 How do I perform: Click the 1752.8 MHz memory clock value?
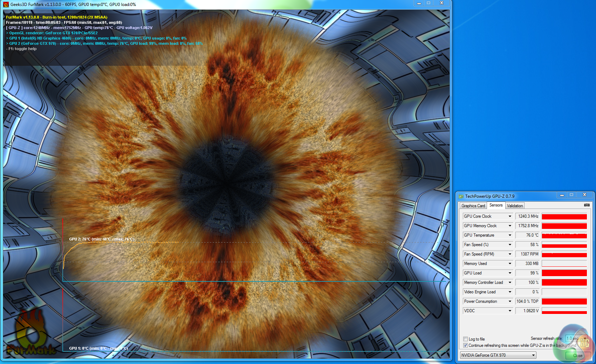coord(527,226)
